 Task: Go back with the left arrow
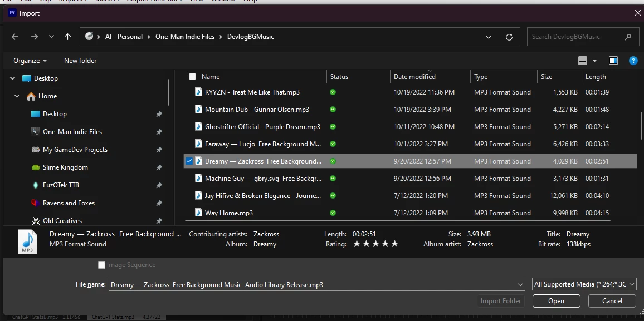[15, 37]
